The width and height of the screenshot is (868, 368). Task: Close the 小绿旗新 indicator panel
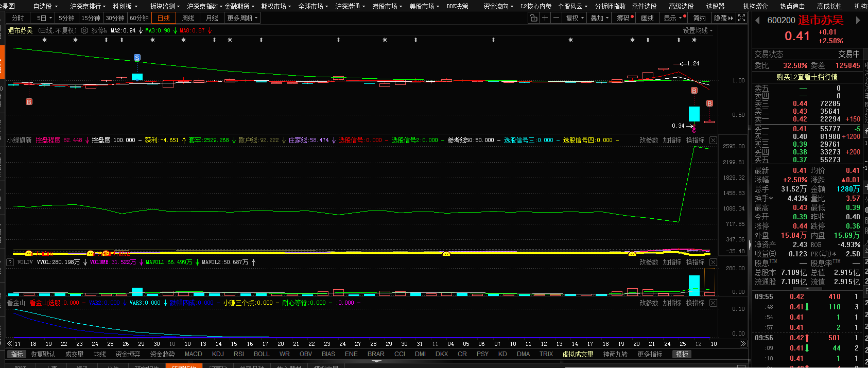(713, 140)
